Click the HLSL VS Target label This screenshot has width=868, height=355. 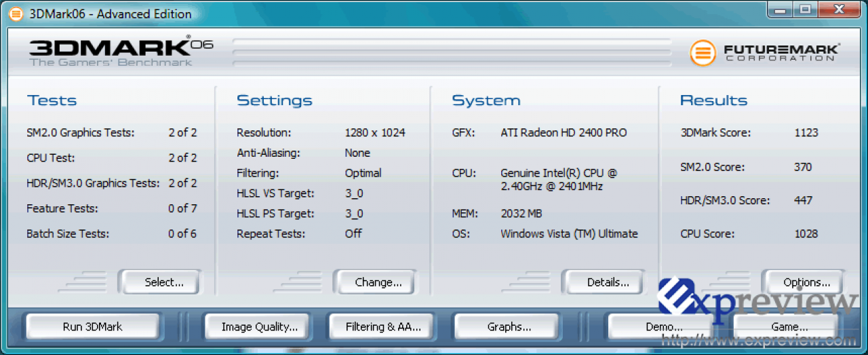tap(275, 193)
